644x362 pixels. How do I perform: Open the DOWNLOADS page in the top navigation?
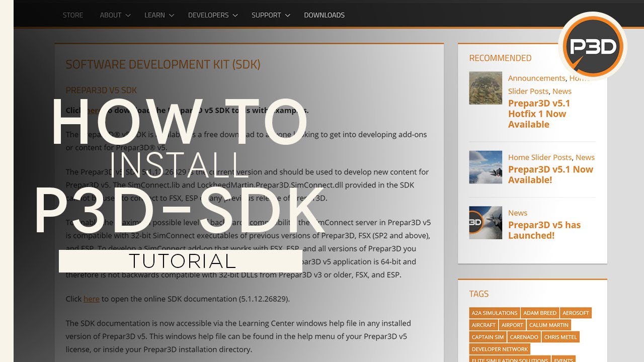324,15
